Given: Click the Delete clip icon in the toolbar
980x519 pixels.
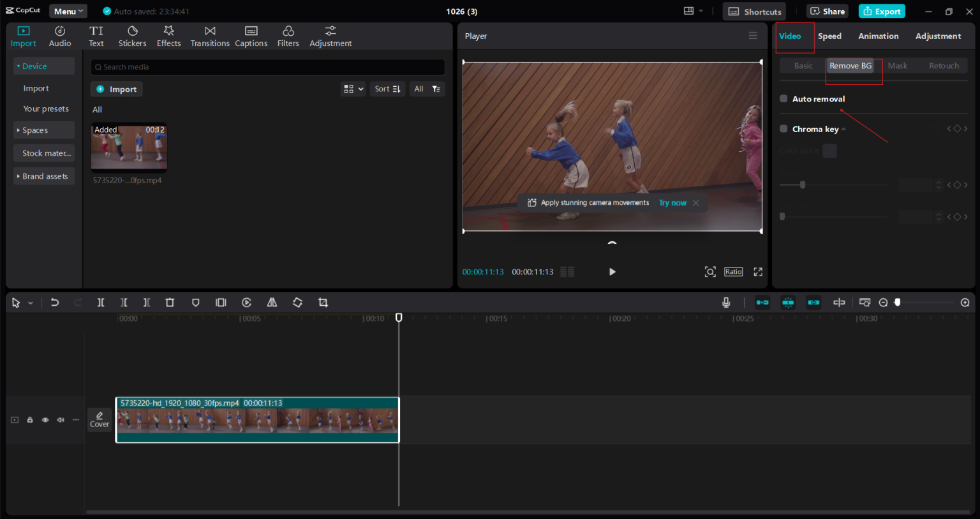Looking at the screenshot, I should pyautogui.click(x=170, y=302).
